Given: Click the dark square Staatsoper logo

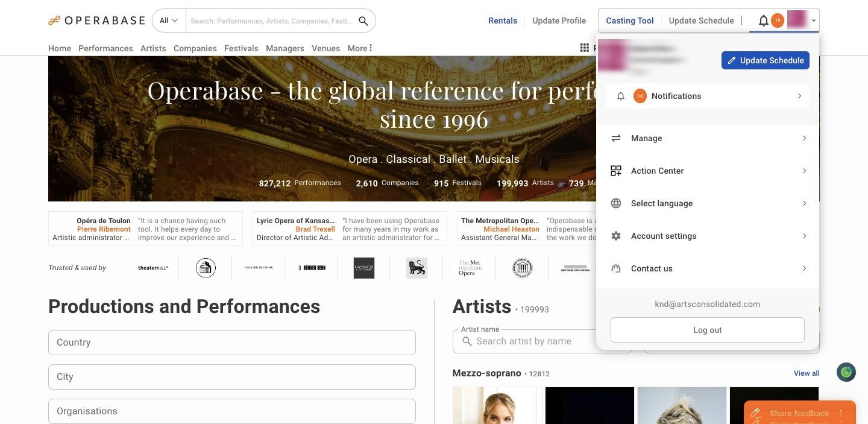Looking at the screenshot, I should click(x=364, y=268).
